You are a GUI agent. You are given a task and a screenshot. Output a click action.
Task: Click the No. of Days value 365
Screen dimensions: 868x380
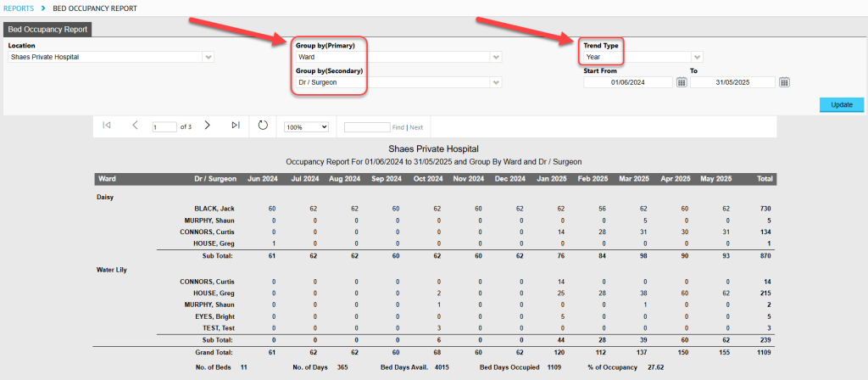pos(342,367)
